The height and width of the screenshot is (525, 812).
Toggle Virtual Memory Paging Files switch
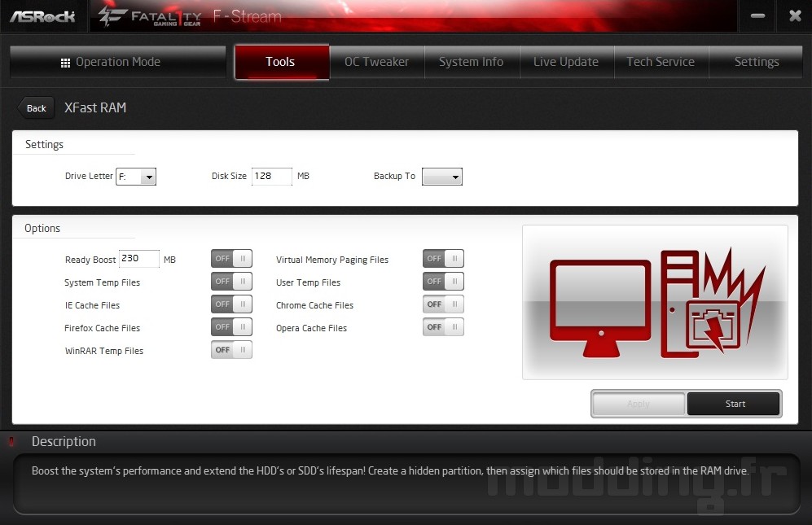point(443,258)
